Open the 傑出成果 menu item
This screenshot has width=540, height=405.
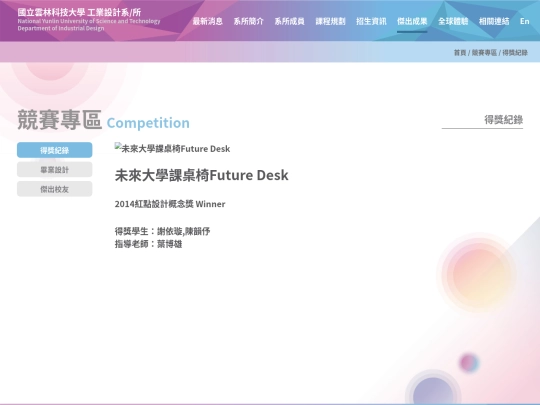pyautogui.click(x=412, y=21)
